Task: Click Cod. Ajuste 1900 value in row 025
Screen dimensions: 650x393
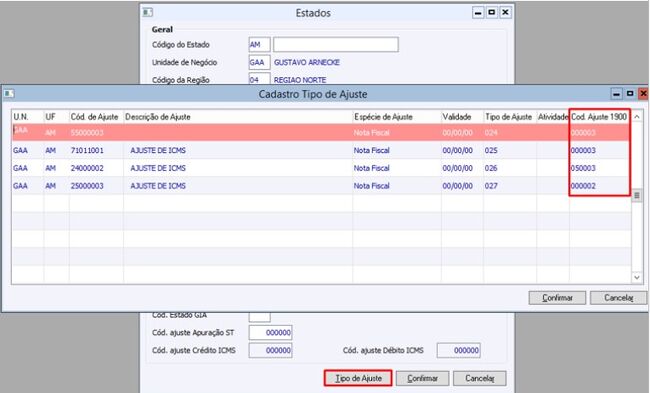Action: click(583, 150)
